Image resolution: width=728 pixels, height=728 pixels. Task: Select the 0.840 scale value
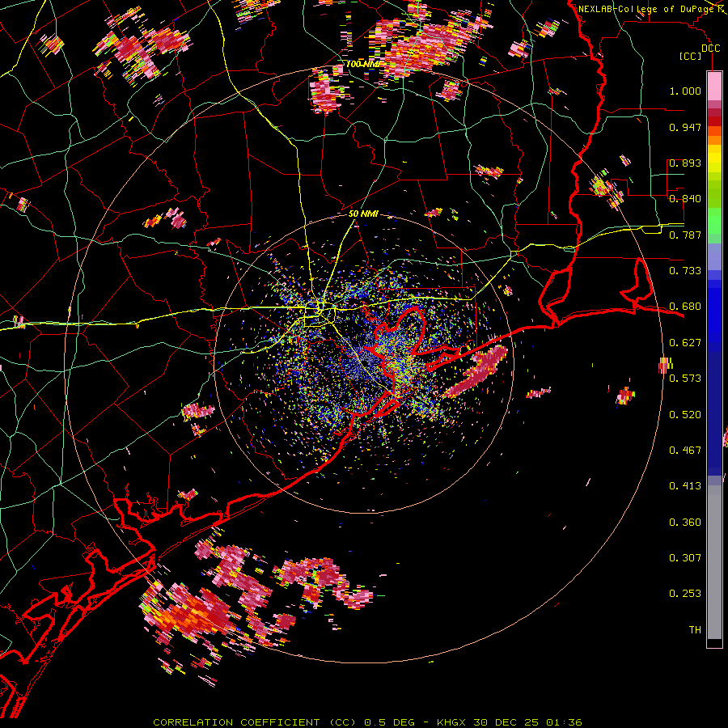(x=685, y=199)
